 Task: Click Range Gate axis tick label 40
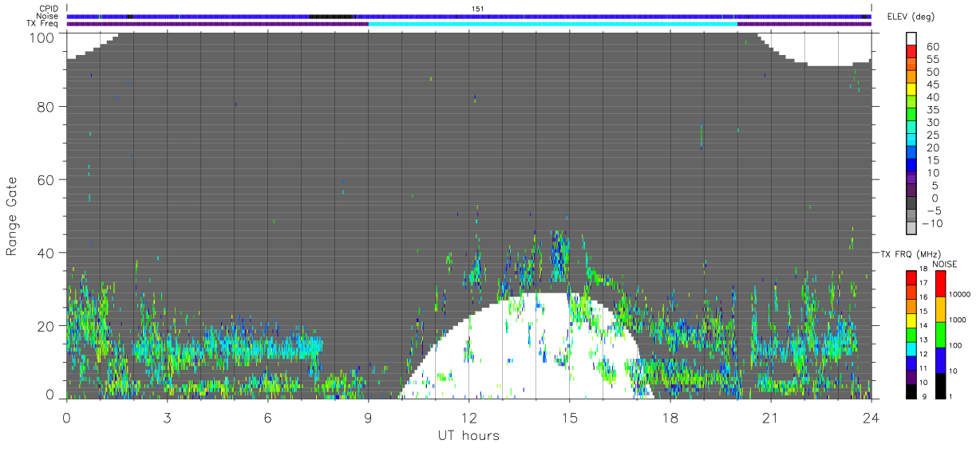coord(45,254)
